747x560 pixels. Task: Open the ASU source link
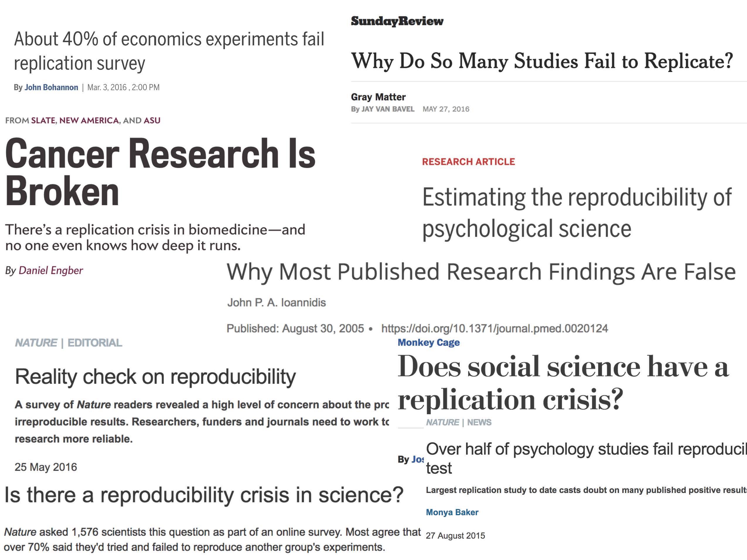(x=152, y=121)
